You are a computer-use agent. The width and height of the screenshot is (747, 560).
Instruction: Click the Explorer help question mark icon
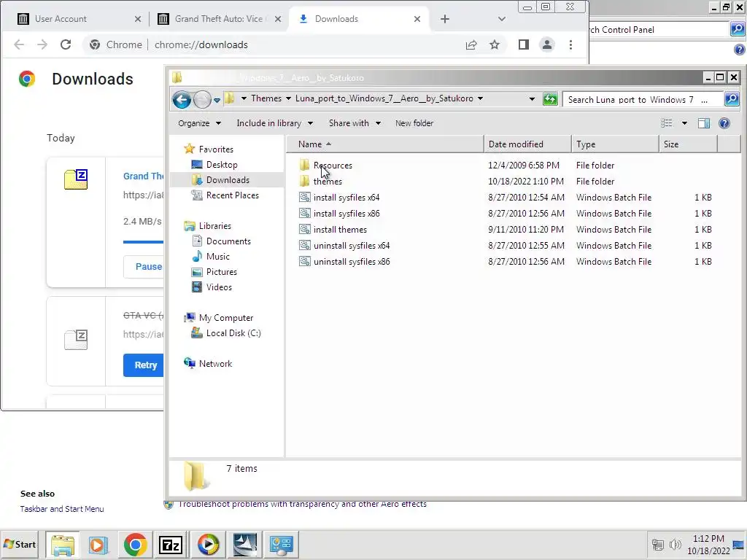pos(724,123)
